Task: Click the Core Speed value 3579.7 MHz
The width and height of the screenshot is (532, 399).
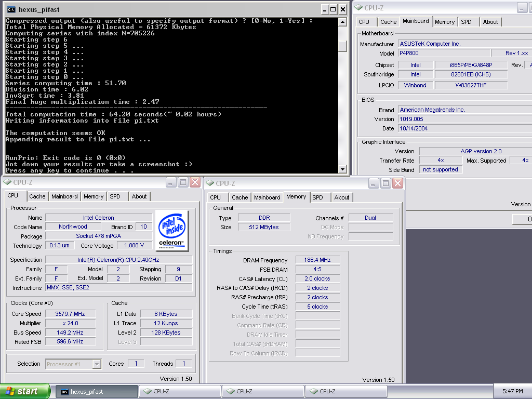Action: [70, 314]
